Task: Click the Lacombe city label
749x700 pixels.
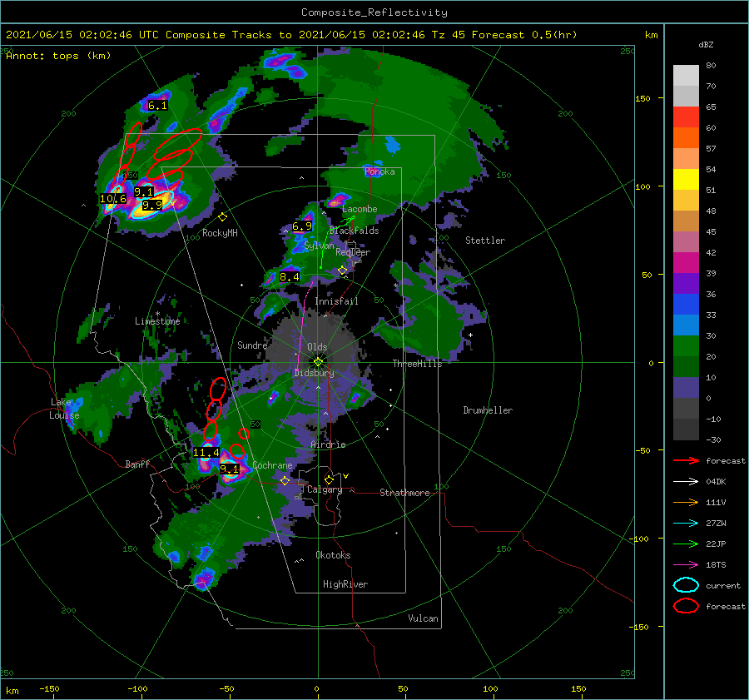Action: 360,209
